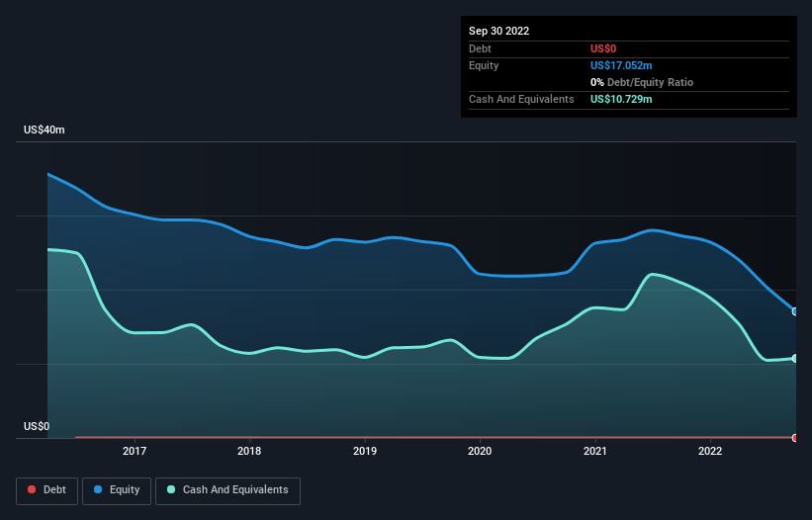Click the Cash And Equivalents tooltip label
The image size is (812, 520).
[521, 99]
